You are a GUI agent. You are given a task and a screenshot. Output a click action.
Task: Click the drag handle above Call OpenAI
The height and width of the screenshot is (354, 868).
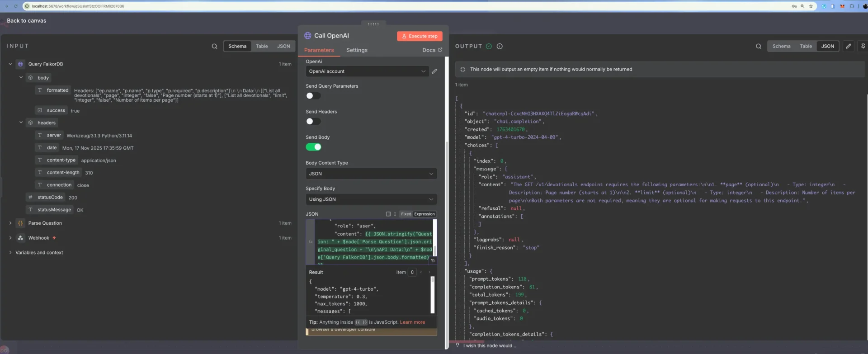click(x=373, y=24)
